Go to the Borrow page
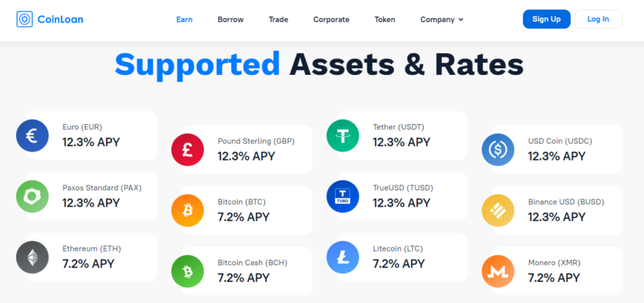This screenshot has height=303, width=644. point(230,19)
